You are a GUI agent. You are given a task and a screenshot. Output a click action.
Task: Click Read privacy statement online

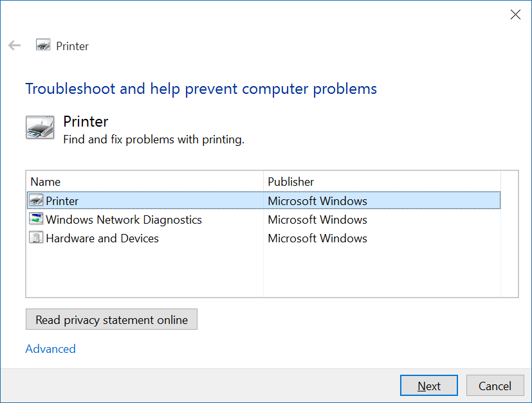tap(111, 319)
